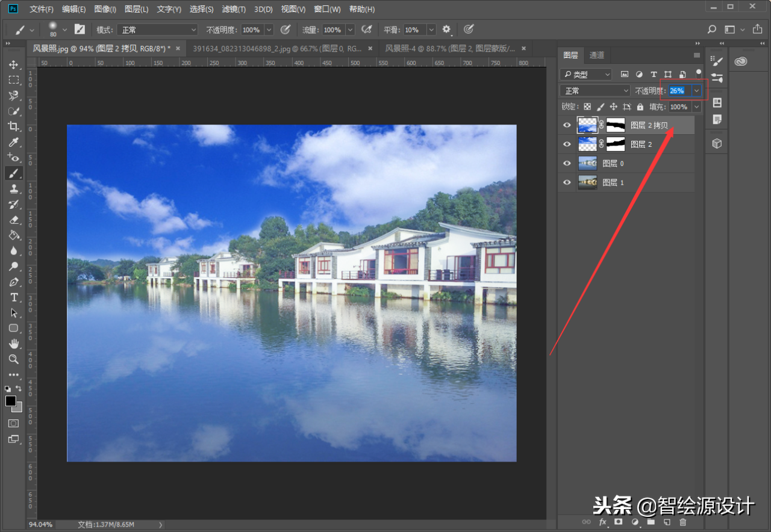Screen dimensions: 771x532
Task: Open the search button in options bar
Action: (711, 29)
